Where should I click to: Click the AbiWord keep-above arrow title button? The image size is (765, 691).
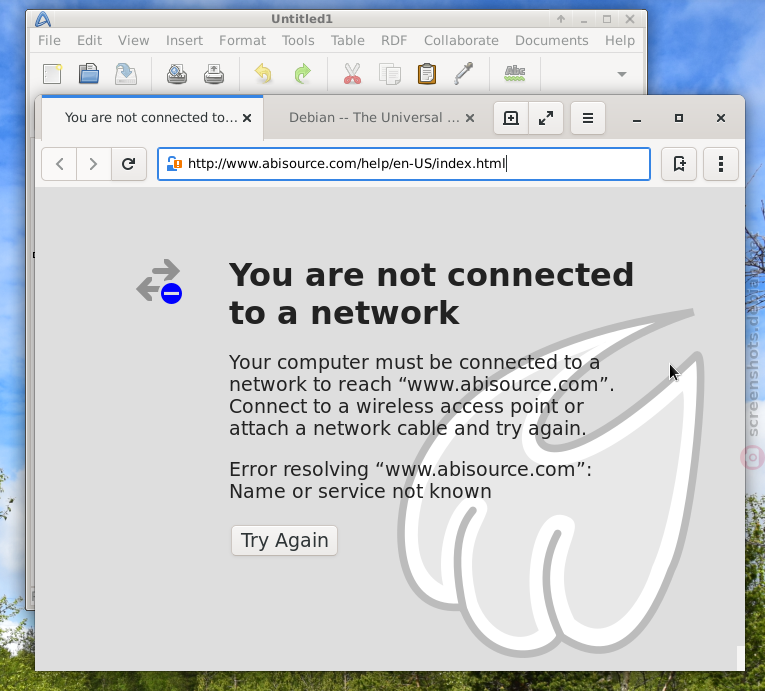(x=561, y=19)
